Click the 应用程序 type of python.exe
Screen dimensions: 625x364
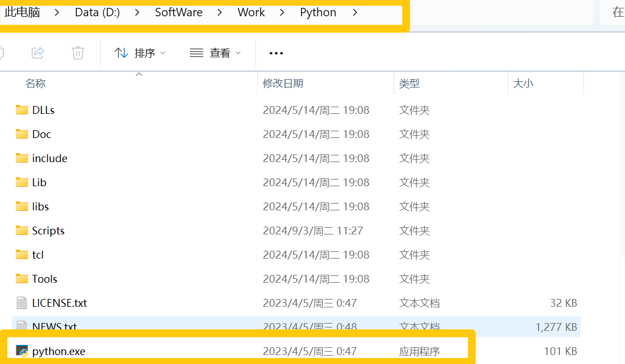(419, 351)
